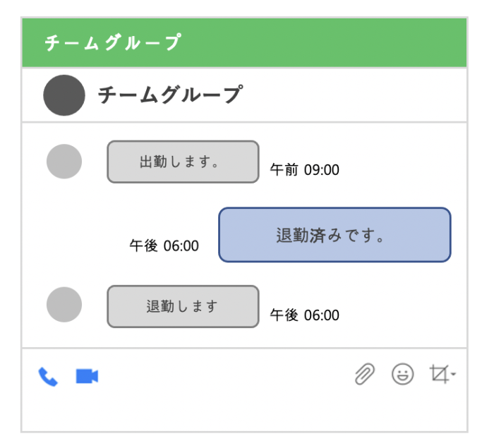
Task: Start a video call with camera icon
Action: tap(88, 376)
